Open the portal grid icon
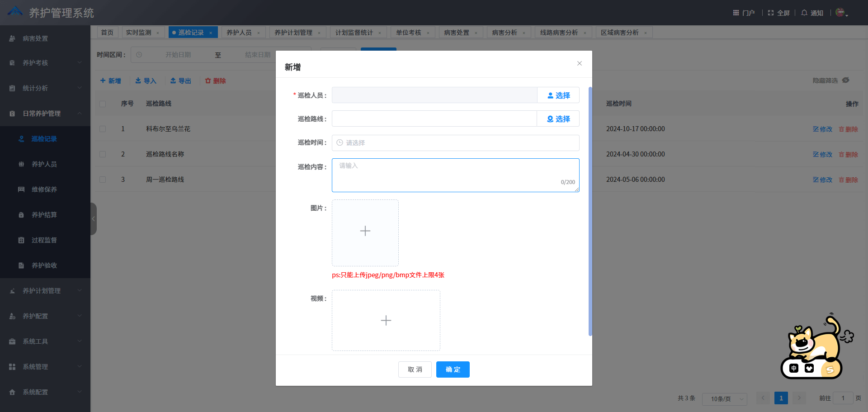868x412 pixels. (x=736, y=13)
